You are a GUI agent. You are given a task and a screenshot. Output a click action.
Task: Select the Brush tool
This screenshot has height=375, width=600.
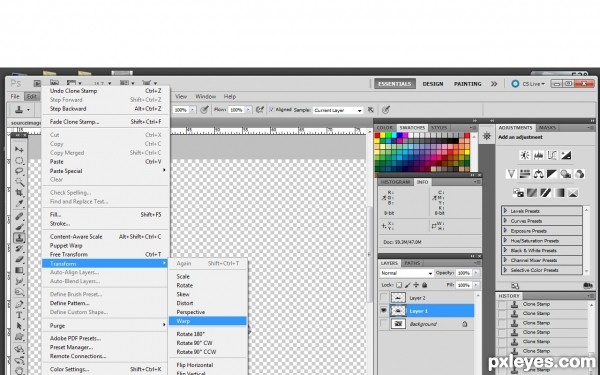click(19, 227)
